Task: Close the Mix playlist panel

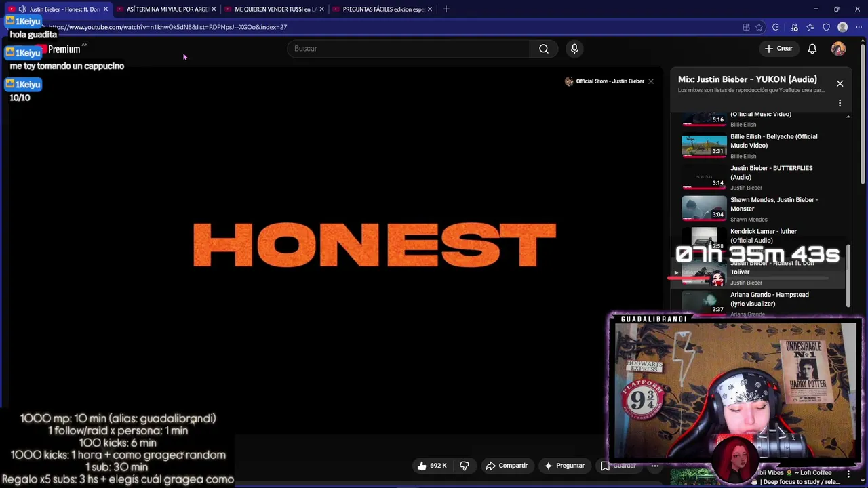Action: coord(840,83)
